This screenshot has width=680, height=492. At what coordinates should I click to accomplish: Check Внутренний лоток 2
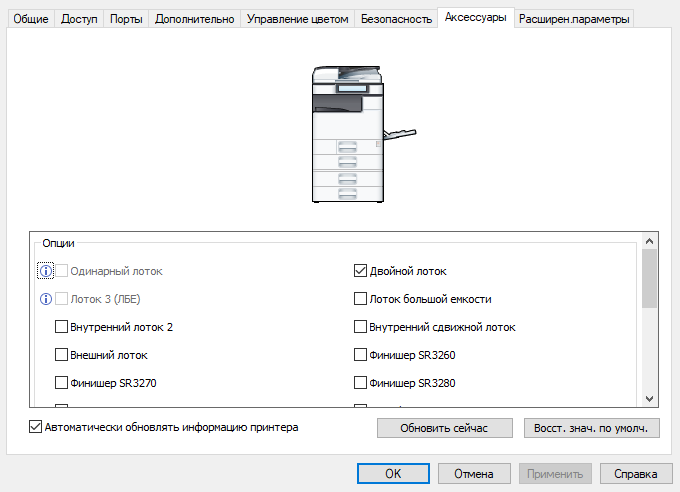click(61, 327)
